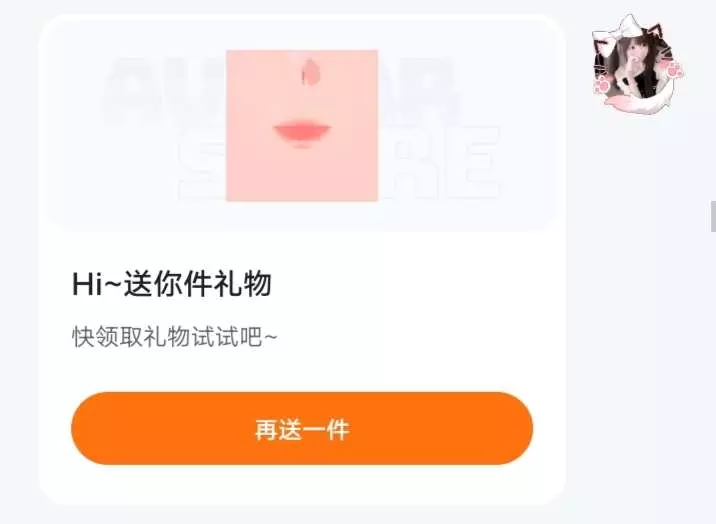Open the pink face gift thumbnail

(302, 126)
